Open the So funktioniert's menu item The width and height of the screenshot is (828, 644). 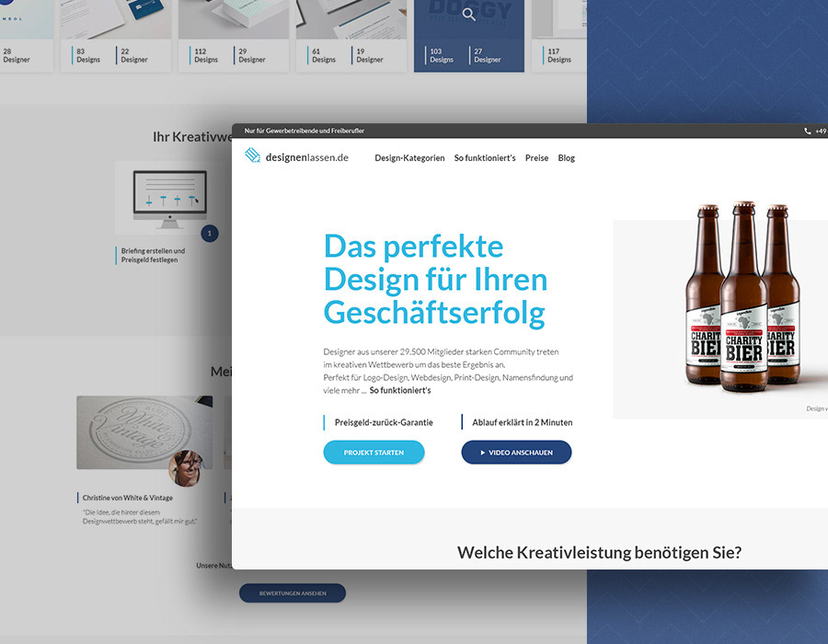pyautogui.click(x=485, y=158)
